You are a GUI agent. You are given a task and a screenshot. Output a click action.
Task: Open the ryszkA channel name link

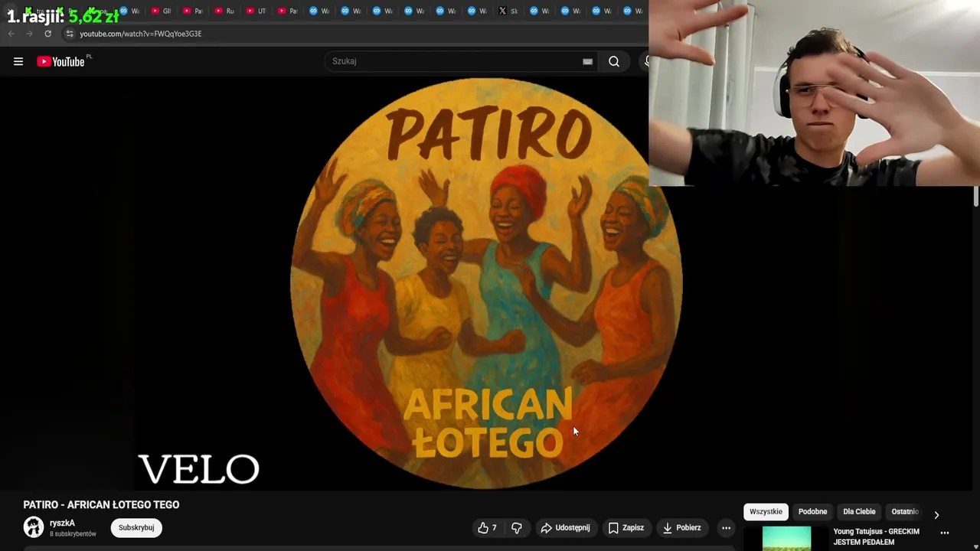(62, 523)
